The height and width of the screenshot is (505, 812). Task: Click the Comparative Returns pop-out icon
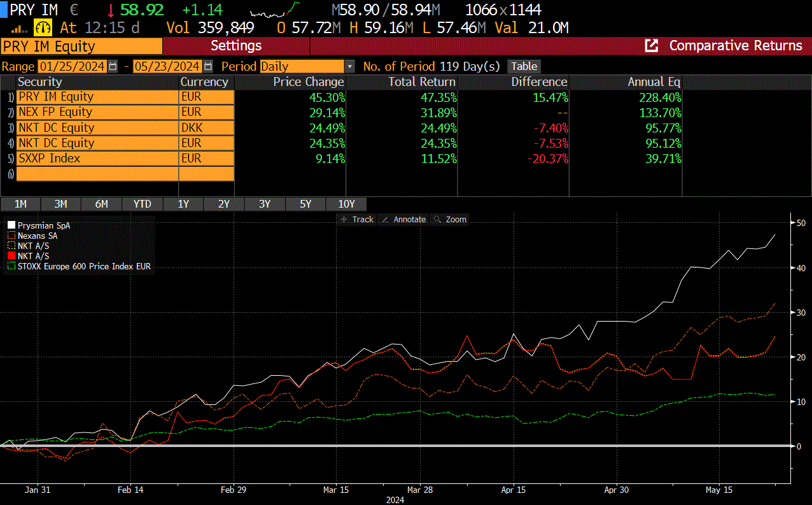point(652,46)
